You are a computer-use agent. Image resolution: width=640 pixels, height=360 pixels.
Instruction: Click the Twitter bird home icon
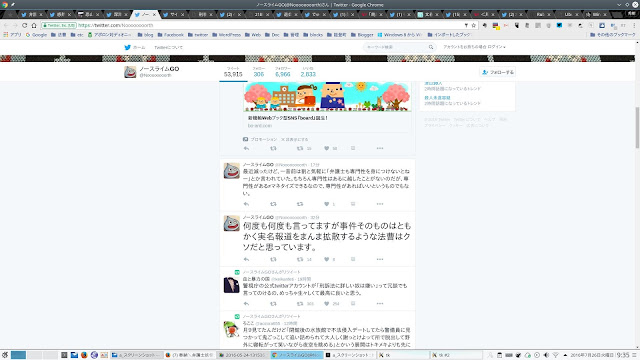point(127,47)
